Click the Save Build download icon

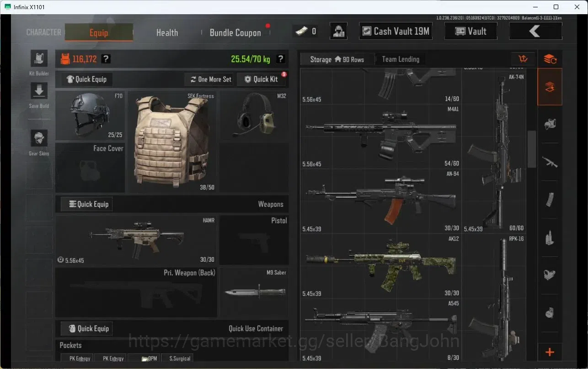[39, 91]
